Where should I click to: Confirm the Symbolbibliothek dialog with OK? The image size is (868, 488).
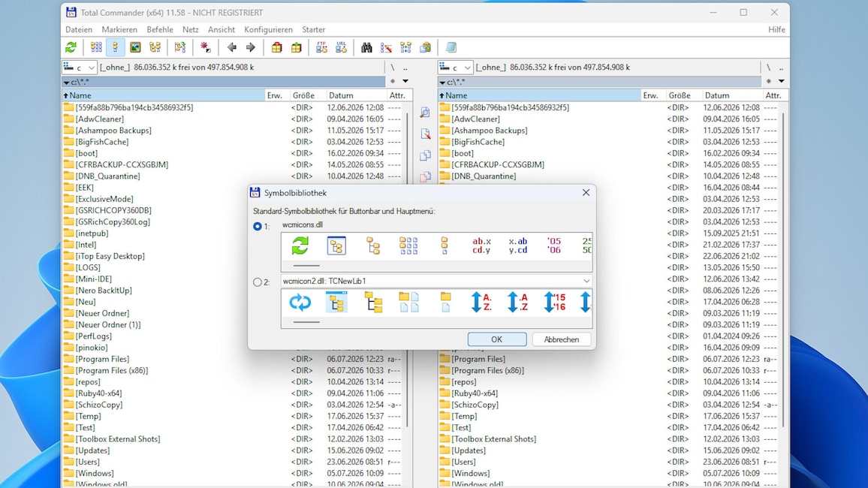[x=496, y=339]
